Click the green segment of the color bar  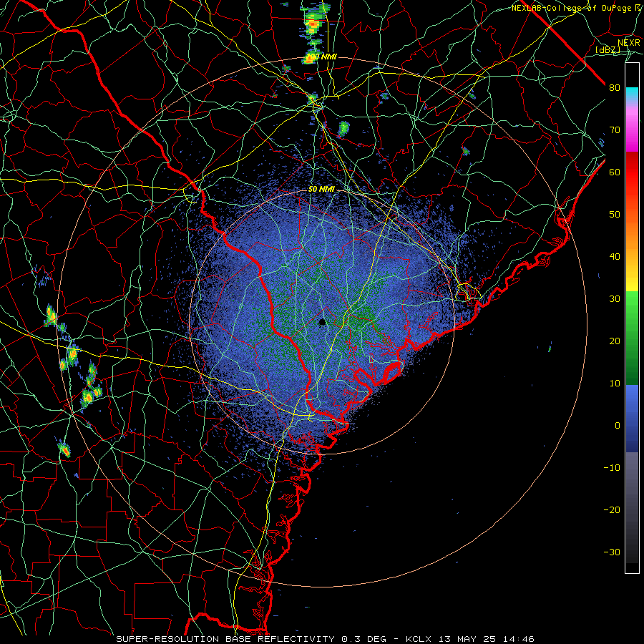click(x=632, y=338)
